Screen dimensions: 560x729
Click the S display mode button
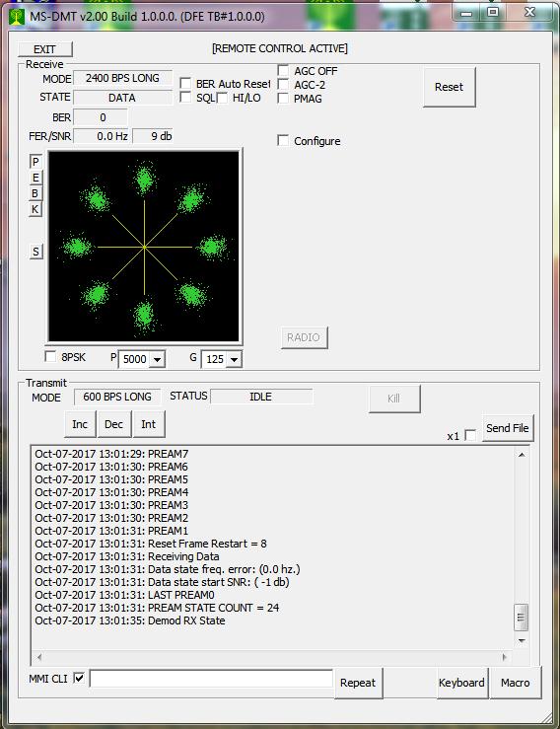click(x=35, y=252)
